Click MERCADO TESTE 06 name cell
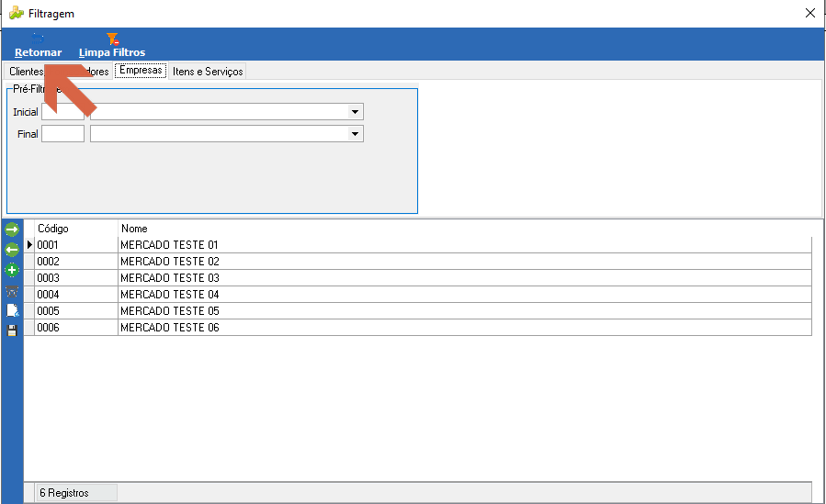 465,327
